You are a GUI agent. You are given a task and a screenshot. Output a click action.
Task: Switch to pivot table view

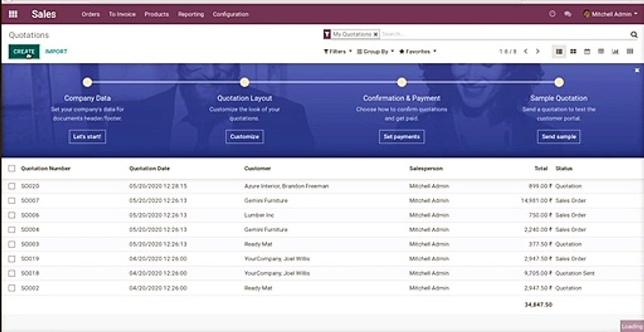(601, 52)
